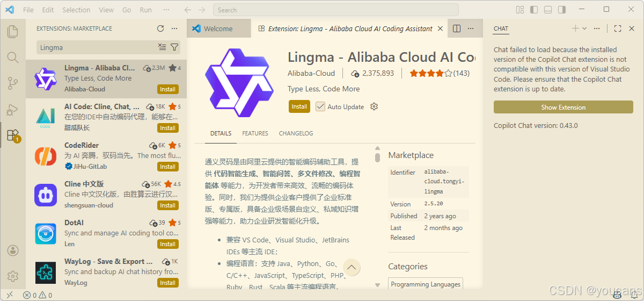Open the Programming Languages category
644x301 pixels.
coord(426,284)
